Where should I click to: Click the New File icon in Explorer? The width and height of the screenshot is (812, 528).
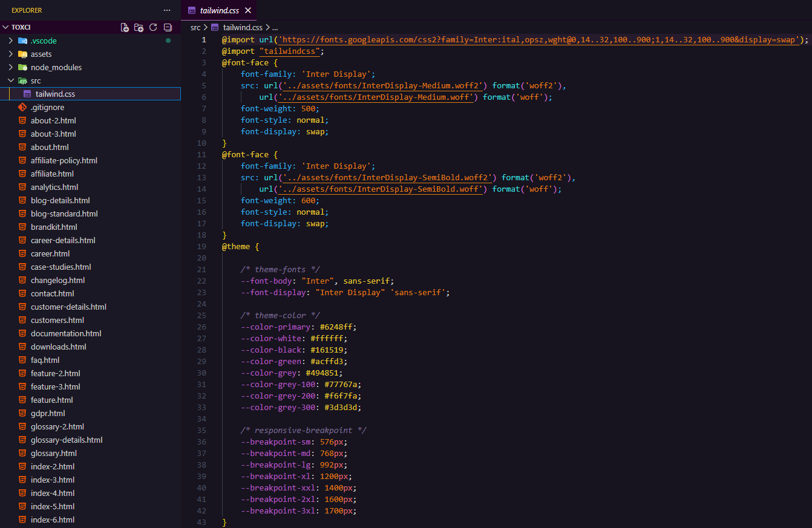125,27
